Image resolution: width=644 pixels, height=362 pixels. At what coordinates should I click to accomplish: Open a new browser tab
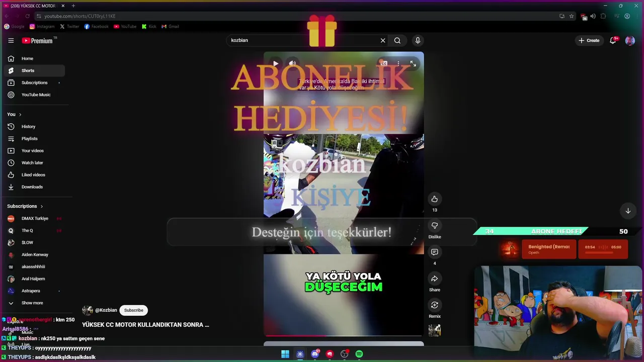click(73, 6)
